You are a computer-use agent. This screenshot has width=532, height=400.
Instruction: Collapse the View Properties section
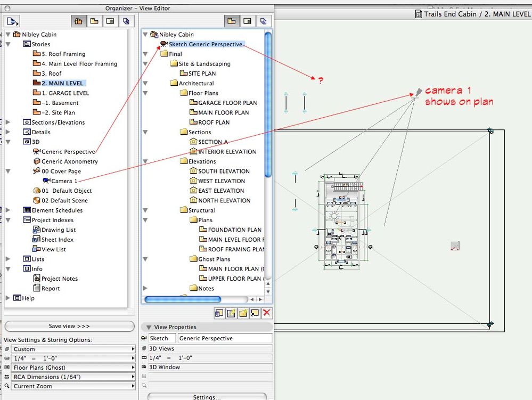[149, 327]
